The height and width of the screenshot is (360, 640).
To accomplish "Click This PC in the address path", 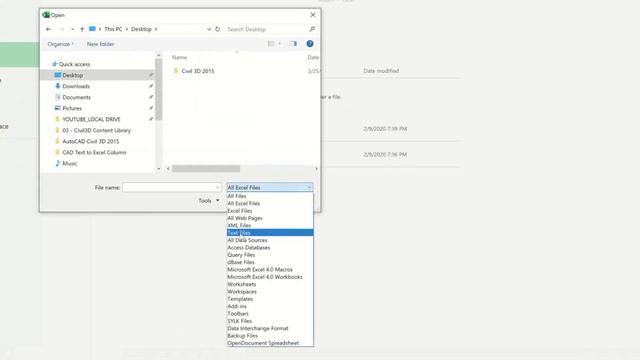I will pyautogui.click(x=113, y=29).
